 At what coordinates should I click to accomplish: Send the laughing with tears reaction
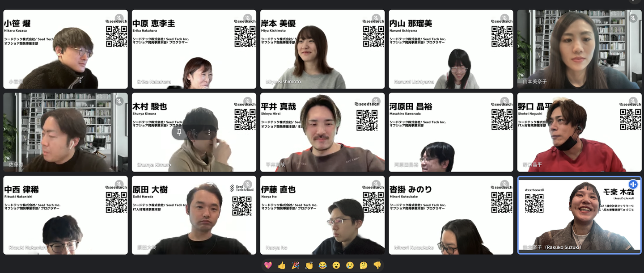[322, 265]
